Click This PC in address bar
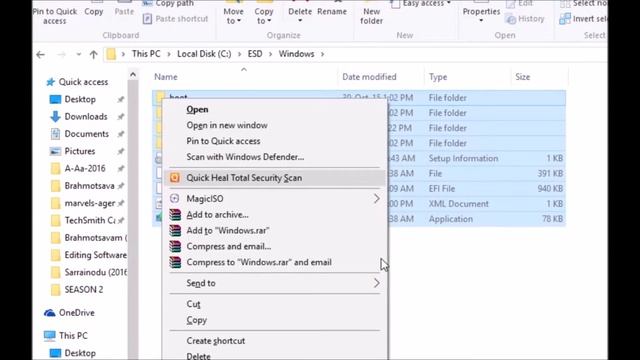This screenshot has height=360, width=640. coord(146,54)
